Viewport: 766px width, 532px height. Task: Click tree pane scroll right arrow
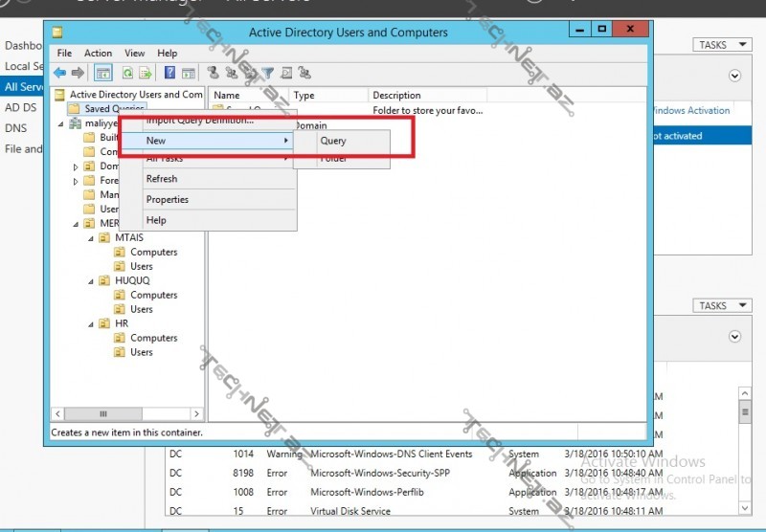coord(196,414)
